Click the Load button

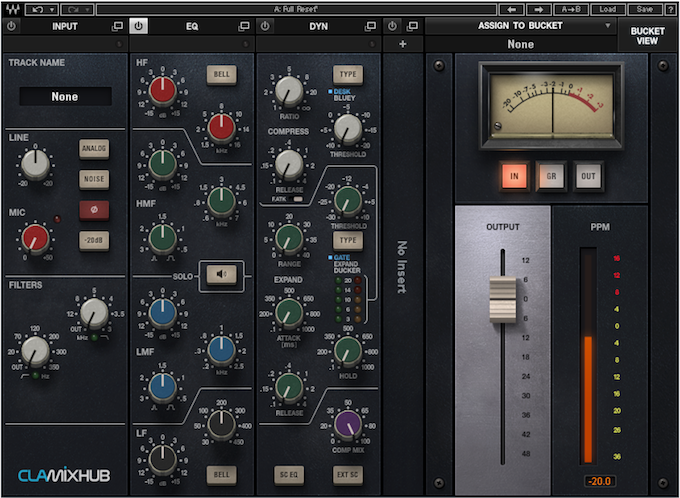pos(607,9)
